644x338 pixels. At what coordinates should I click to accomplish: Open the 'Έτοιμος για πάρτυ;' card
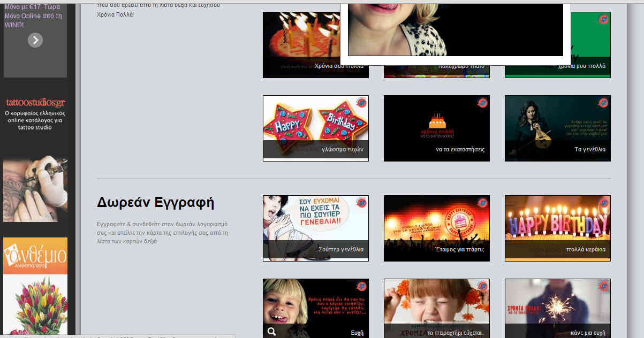click(x=437, y=228)
